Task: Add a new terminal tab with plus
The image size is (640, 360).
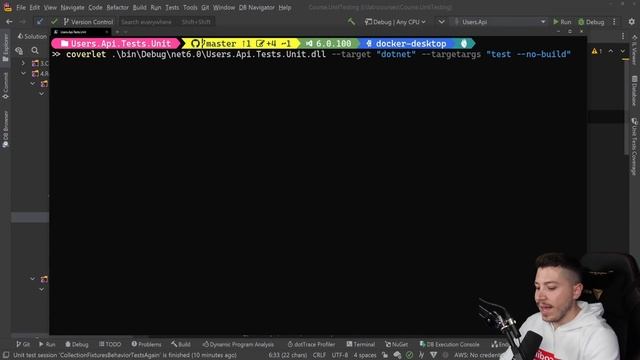Action: (117, 32)
